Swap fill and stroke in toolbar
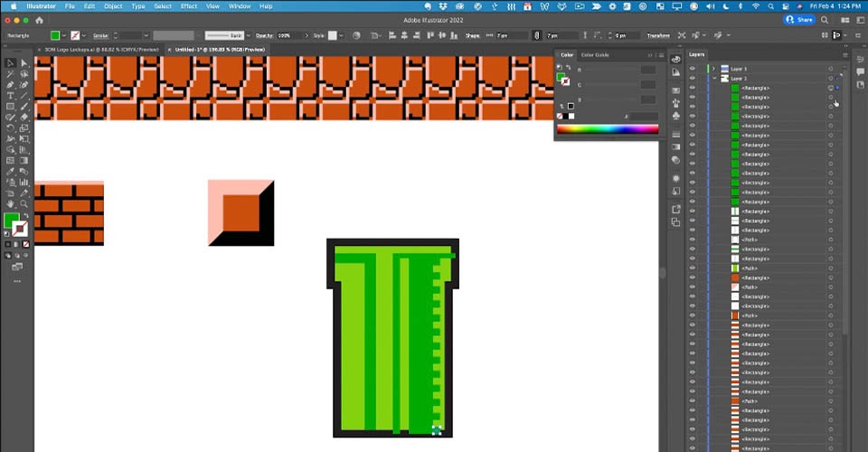The height and width of the screenshot is (452, 868). pyautogui.click(x=25, y=216)
